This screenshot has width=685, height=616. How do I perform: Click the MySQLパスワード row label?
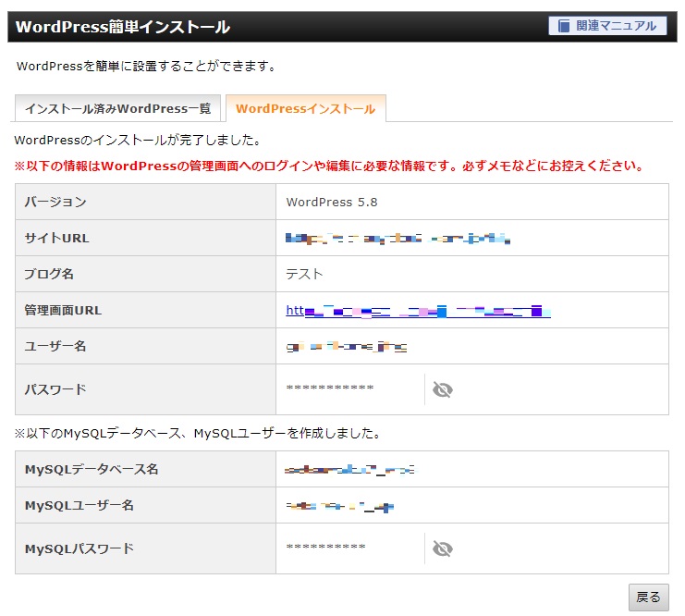(x=80, y=548)
